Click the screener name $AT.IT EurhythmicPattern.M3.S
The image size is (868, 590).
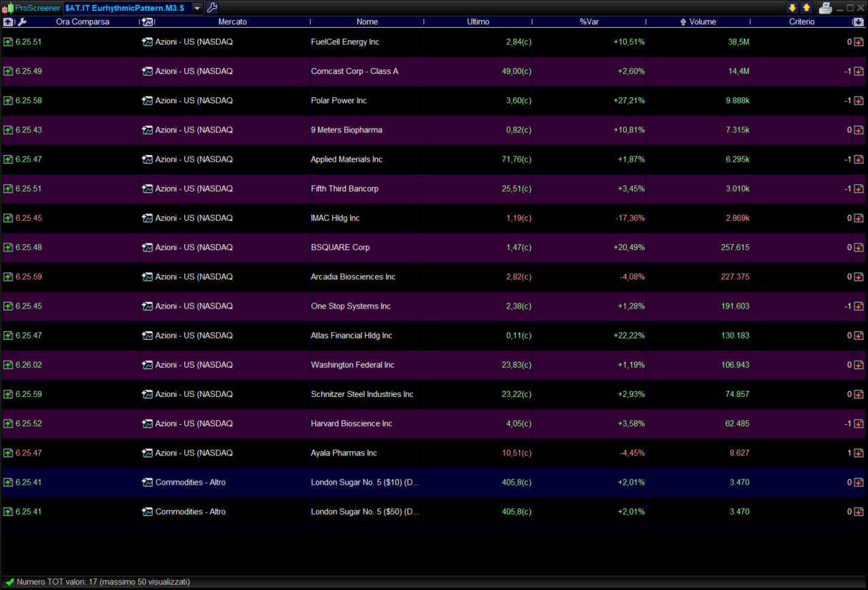(x=125, y=7)
